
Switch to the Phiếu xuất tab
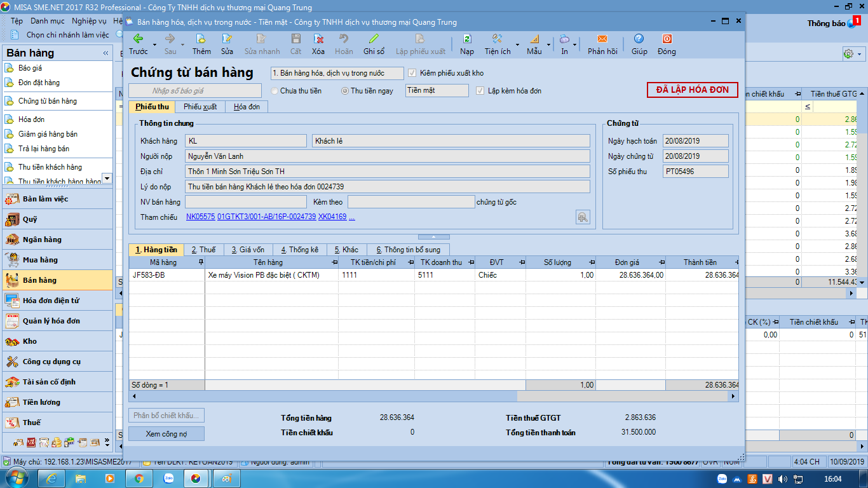200,107
